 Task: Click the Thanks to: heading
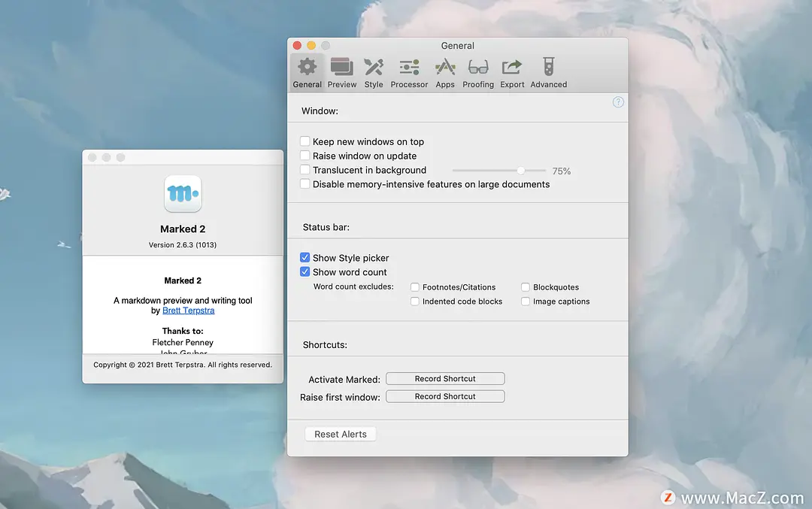point(183,331)
